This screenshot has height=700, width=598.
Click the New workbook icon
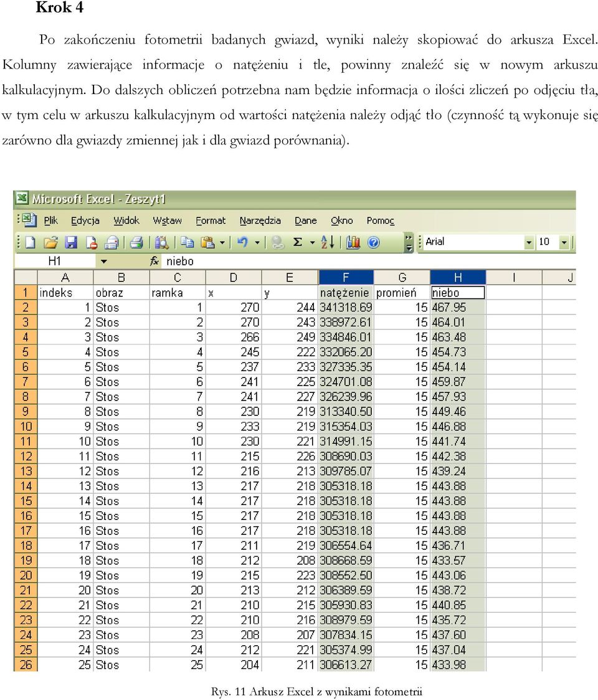coord(31,242)
